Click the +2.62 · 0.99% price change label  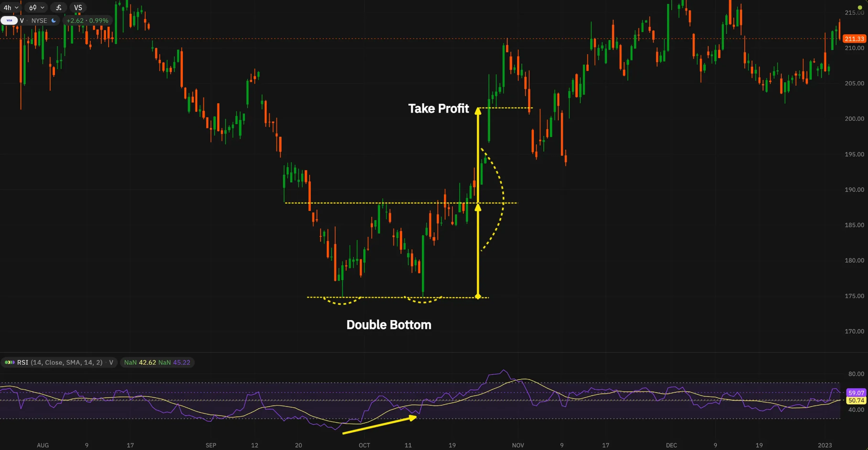(x=87, y=21)
